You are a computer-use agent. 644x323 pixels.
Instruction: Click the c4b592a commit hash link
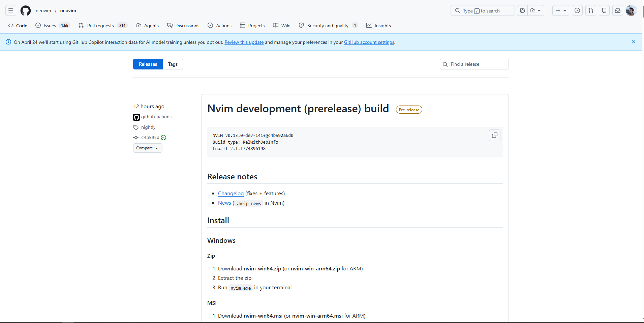click(x=150, y=138)
